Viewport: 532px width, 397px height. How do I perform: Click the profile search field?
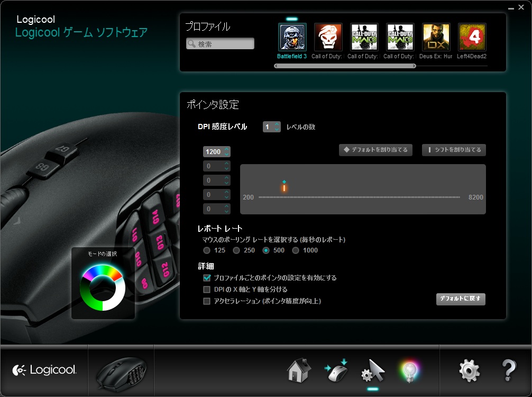click(x=220, y=44)
